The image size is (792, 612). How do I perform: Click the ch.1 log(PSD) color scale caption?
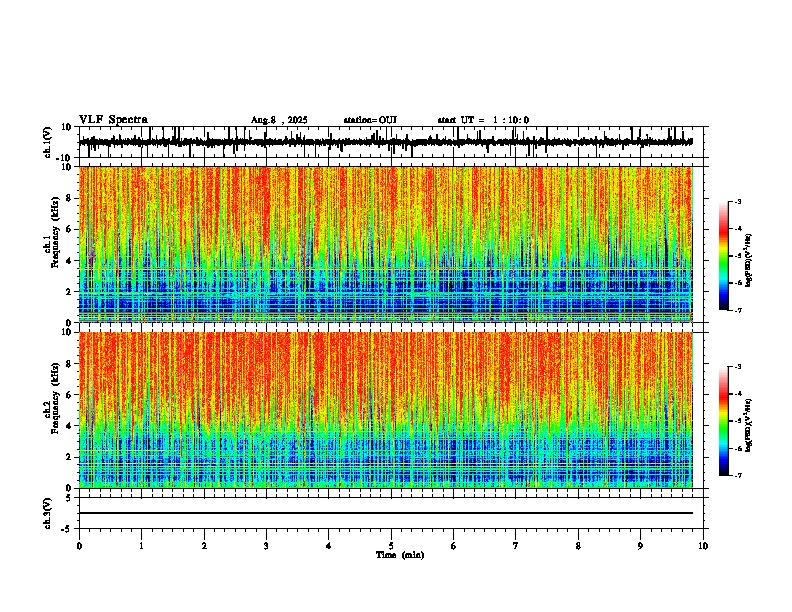coord(749,260)
